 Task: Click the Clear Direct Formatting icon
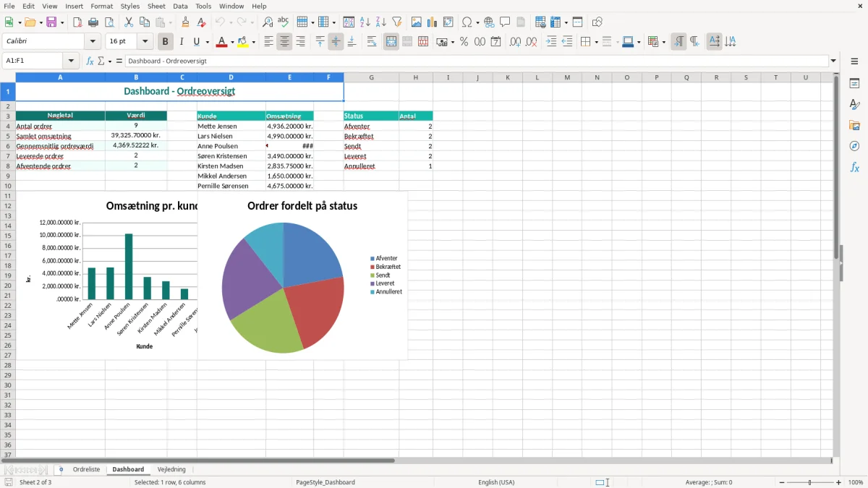[202, 22]
